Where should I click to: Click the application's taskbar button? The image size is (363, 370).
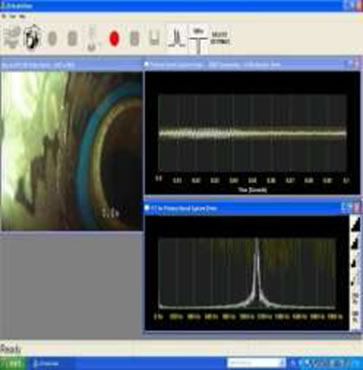52,363
